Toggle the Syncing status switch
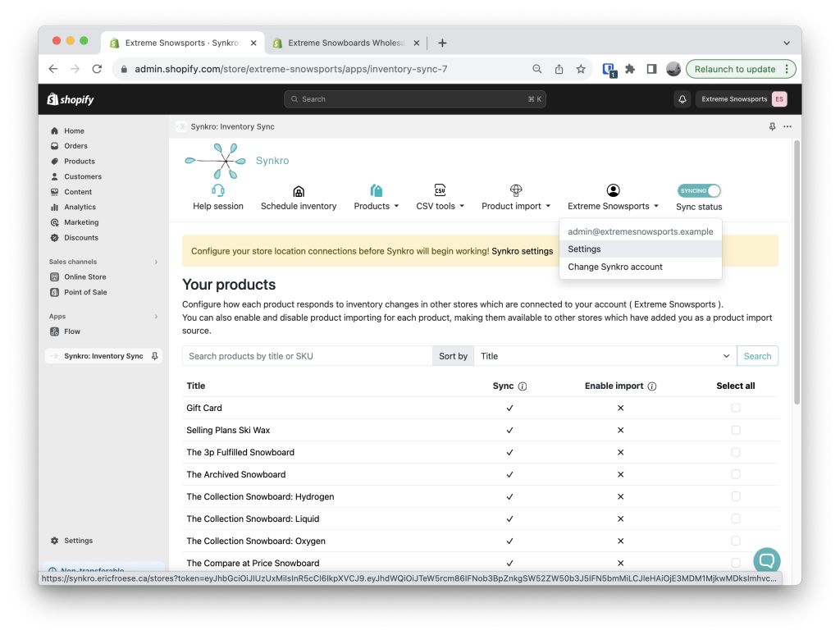 pyautogui.click(x=699, y=191)
